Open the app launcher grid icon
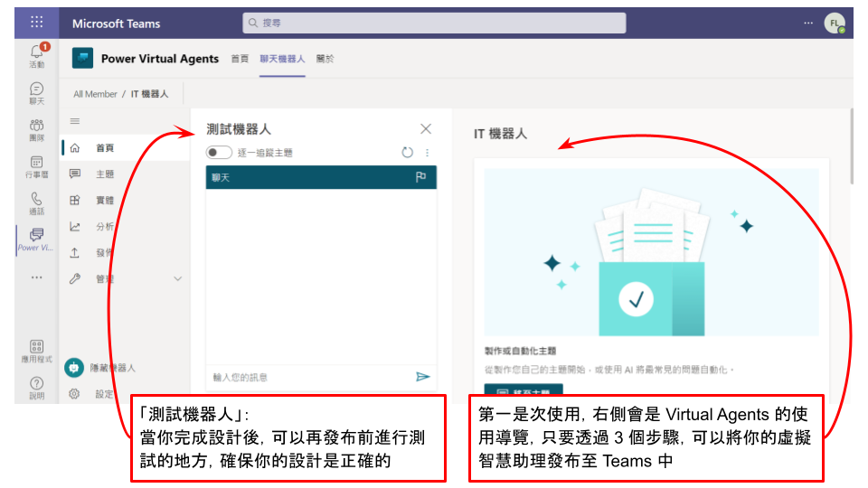This screenshot has height=488, width=868. click(36, 22)
